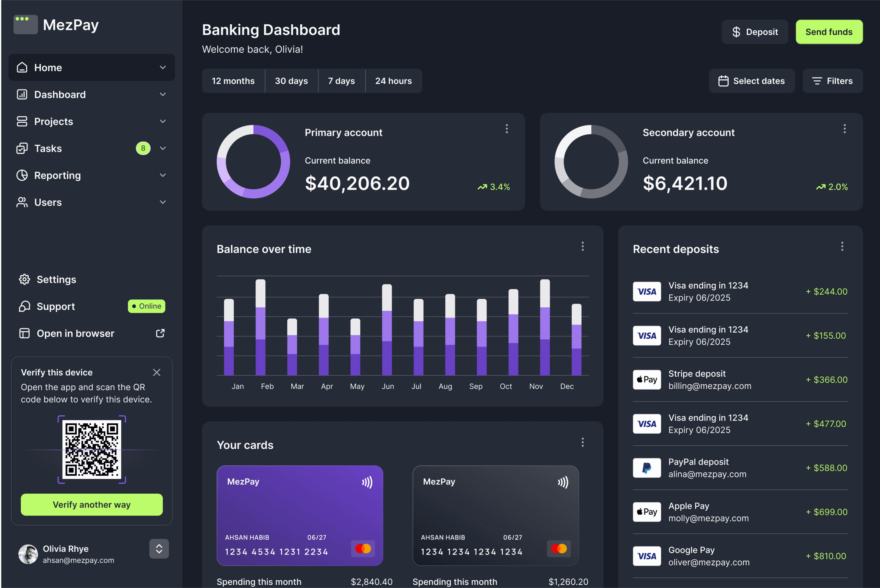Image resolution: width=880 pixels, height=588 pixels.
Task: Click the Projects stack icon
Action: click(22, 122)
